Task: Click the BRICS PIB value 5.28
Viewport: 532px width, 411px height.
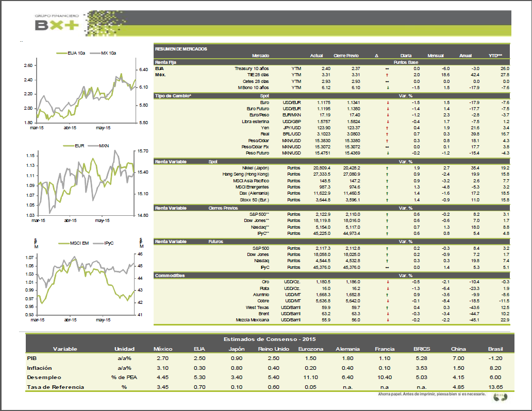Action: point(422,358)
